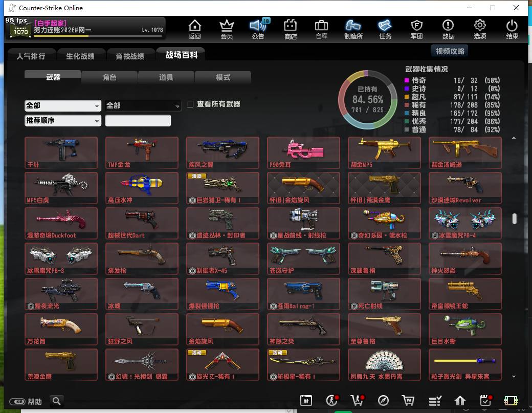Select the 凤舞九天 水墨丹青 fan card
Image resolution: width=532 pixels, height=413 pixels.
point(384,364)
